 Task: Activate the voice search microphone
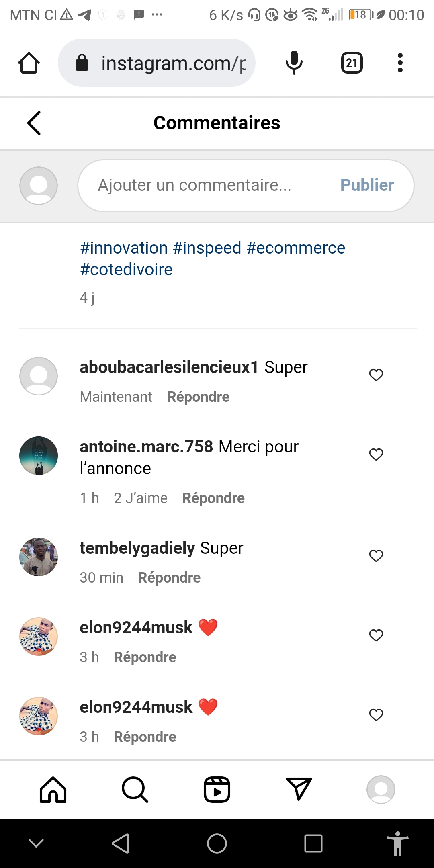tap(294, 63)
